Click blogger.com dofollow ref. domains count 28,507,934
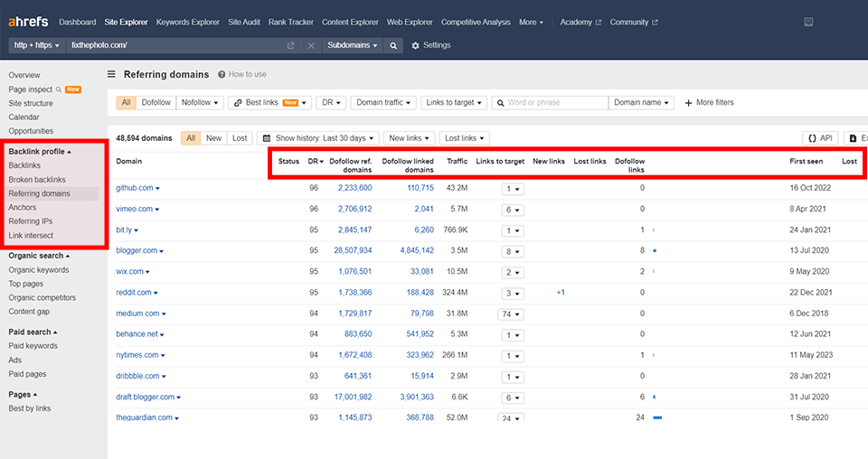The width and height of the screenshot is (868, 459). point(353,250)
